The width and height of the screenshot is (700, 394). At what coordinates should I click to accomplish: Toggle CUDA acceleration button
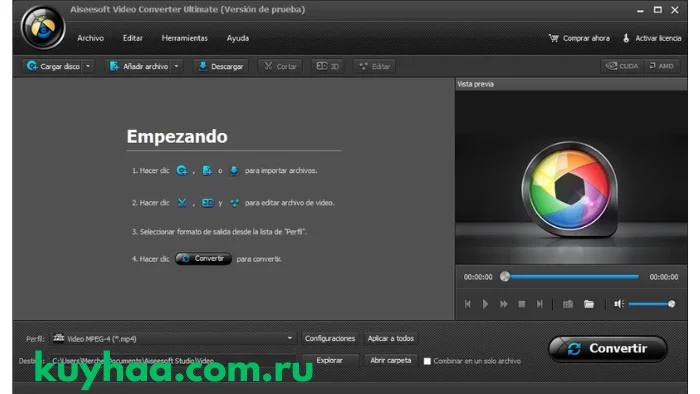tap(622, 66)
